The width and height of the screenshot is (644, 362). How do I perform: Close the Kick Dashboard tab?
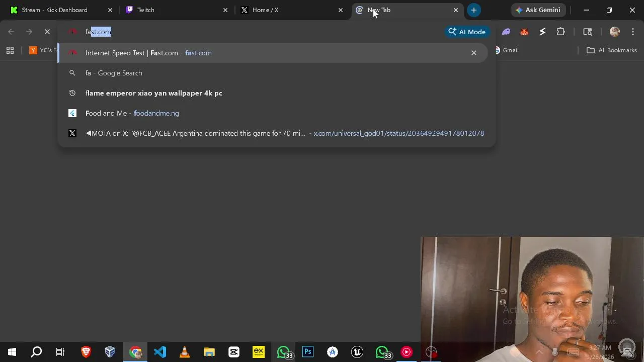[110, 10]
